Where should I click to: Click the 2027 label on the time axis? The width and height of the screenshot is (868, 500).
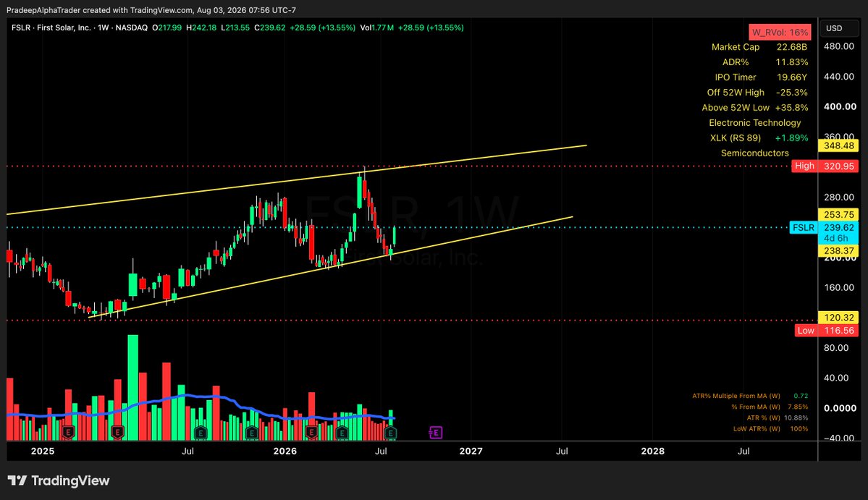pyautogui.click(x=471, y=452)
